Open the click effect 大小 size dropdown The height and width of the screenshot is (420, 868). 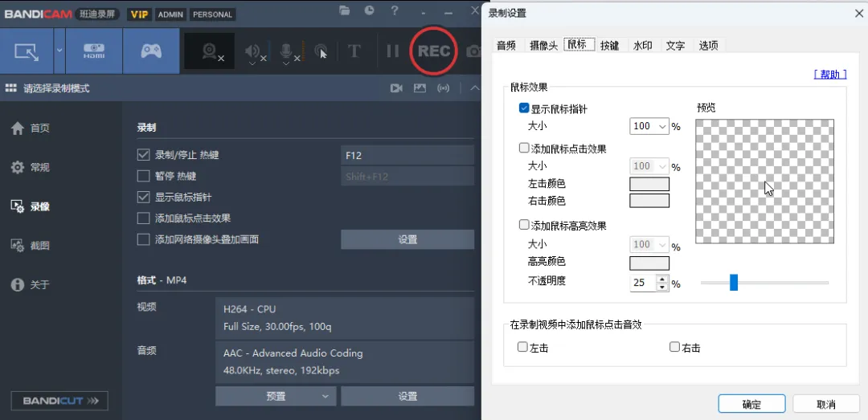click(x=649, y=166)
